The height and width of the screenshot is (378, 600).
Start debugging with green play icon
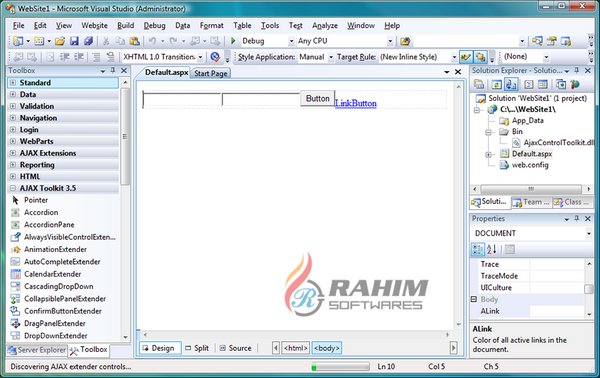pyautogui.click(x=233, y=41)
